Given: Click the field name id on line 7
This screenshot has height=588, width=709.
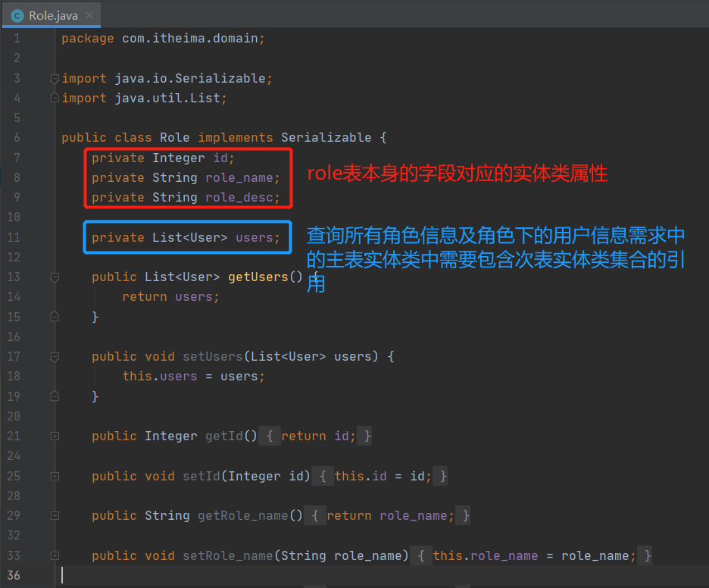Looking at the screenshot, I should tap(220, 158).
